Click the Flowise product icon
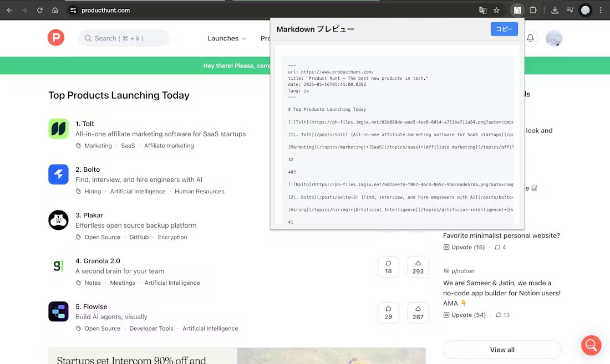The image size is (610, 364). (x=58, y=311)
